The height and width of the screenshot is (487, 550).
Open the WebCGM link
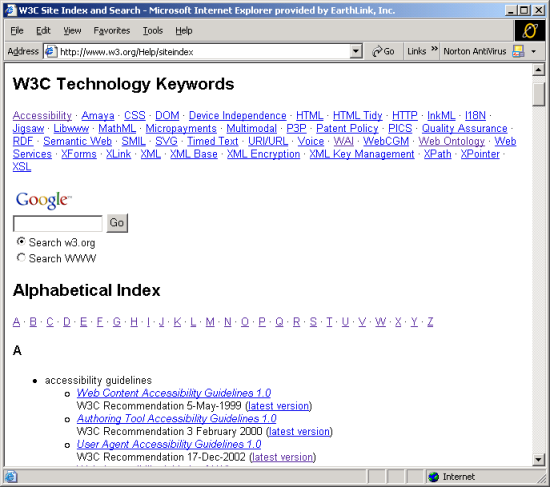(x=386, y=141)
